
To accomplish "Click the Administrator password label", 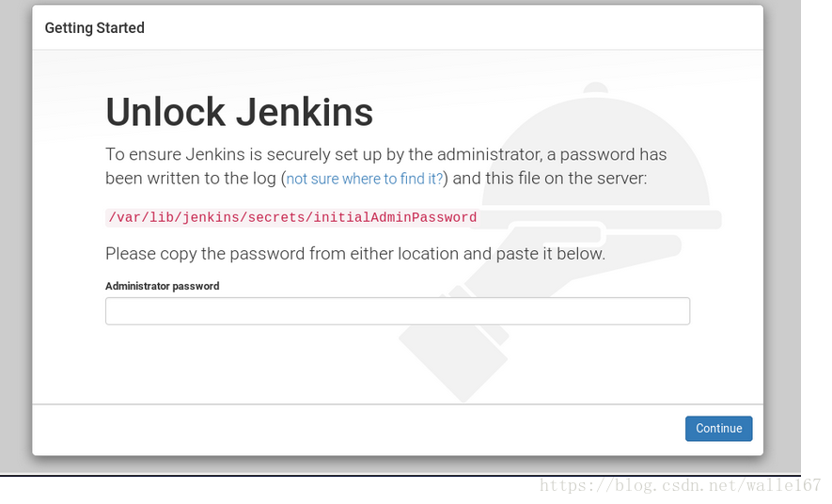I will pyautogui.click(x=163, y=286).
